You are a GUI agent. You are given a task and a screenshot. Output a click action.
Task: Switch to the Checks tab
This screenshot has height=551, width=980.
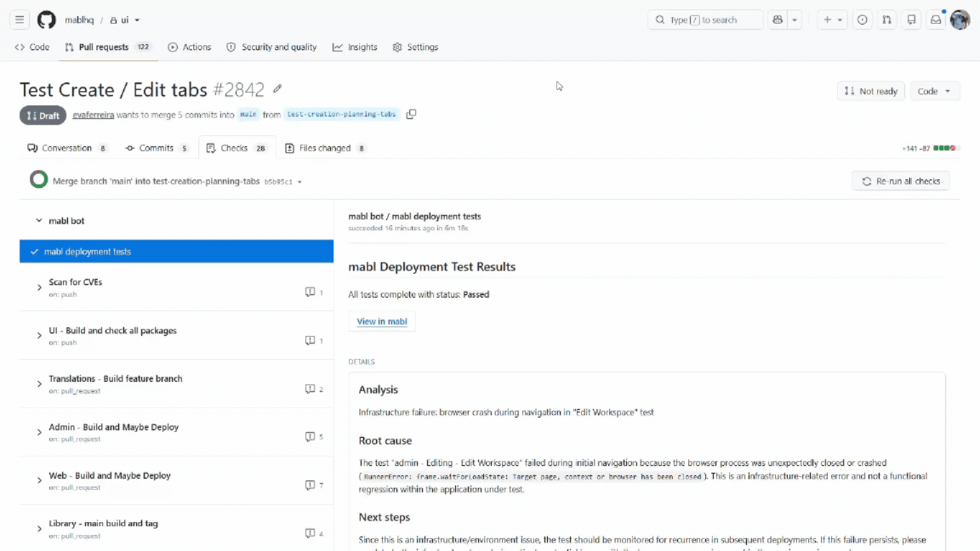coord(236,148)
